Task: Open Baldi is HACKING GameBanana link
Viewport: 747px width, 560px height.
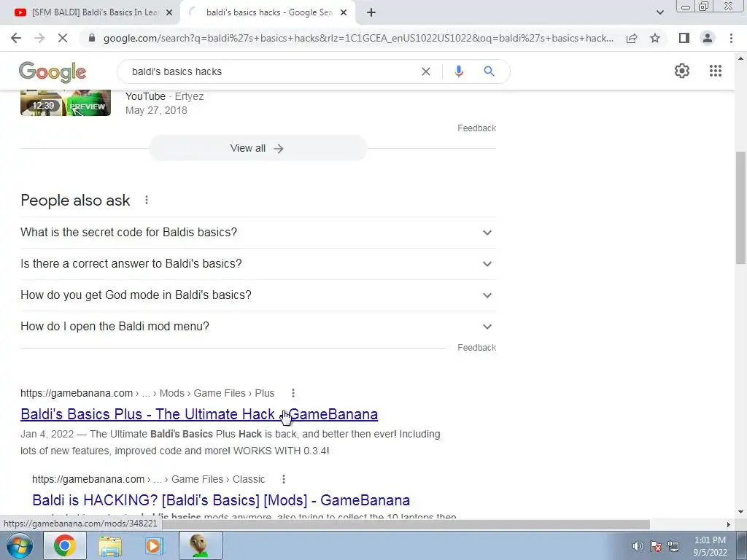Action: click(221, 500)
